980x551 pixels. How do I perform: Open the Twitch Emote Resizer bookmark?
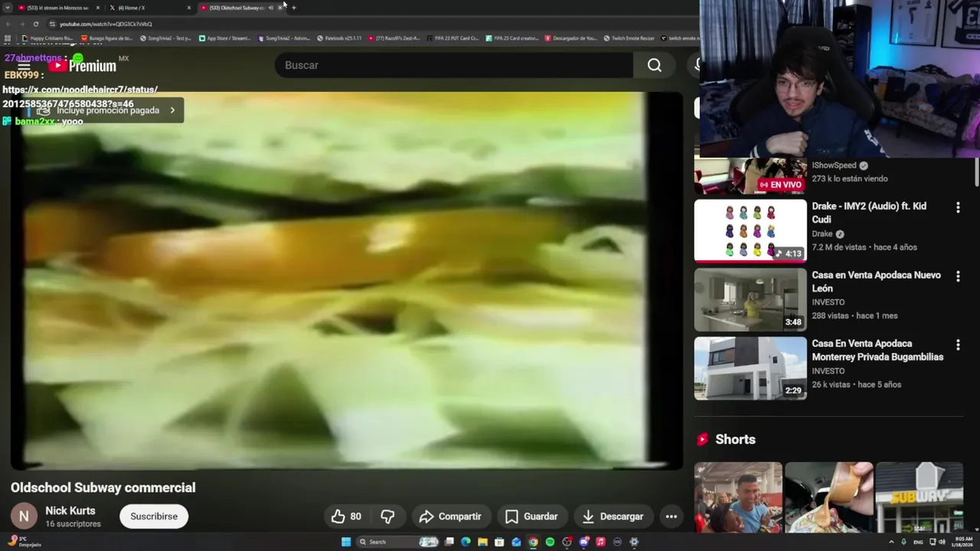629,38
